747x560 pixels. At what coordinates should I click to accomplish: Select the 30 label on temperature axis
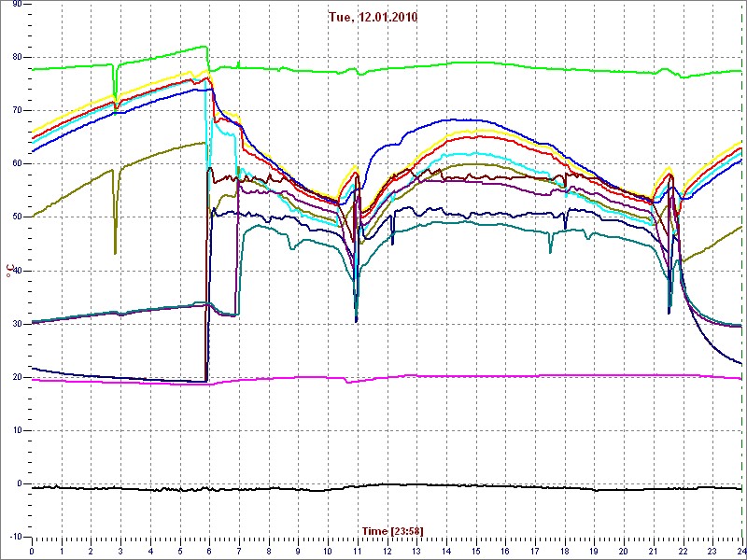15,324
